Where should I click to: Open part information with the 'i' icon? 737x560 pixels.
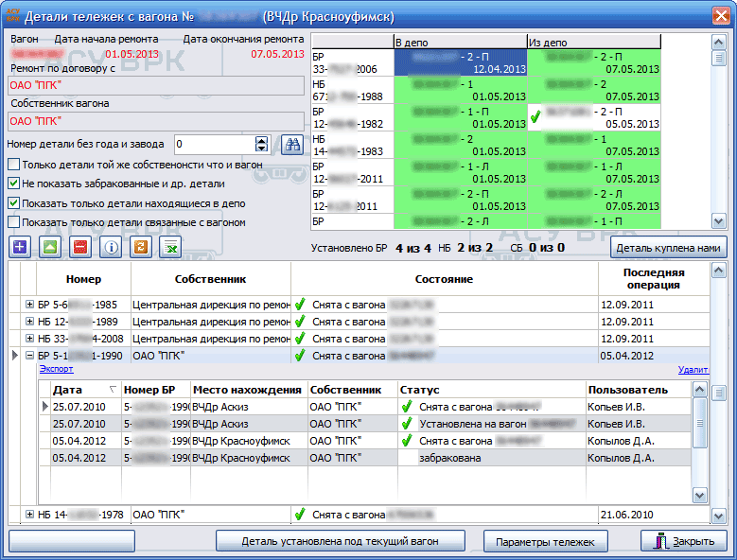[111, 247]
